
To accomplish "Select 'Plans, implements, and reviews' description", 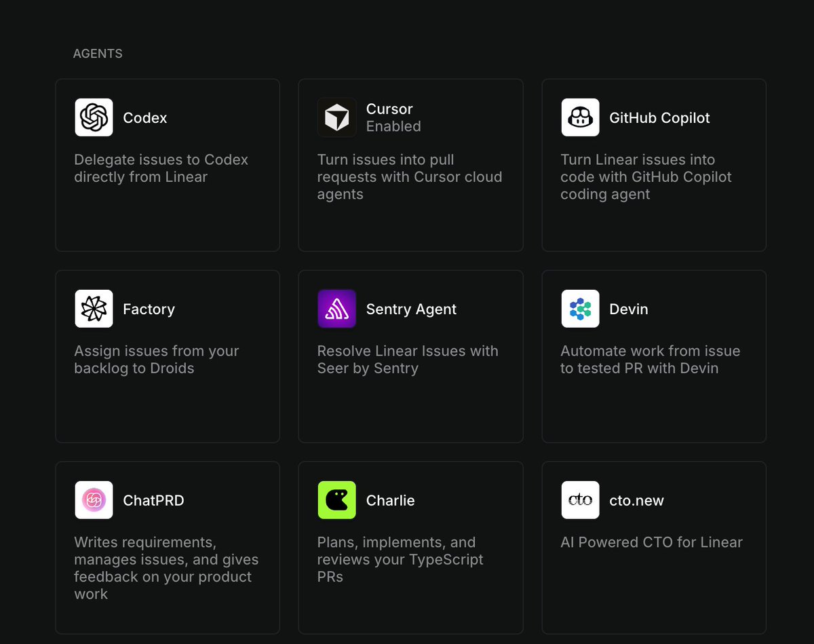I will point(400,559).
